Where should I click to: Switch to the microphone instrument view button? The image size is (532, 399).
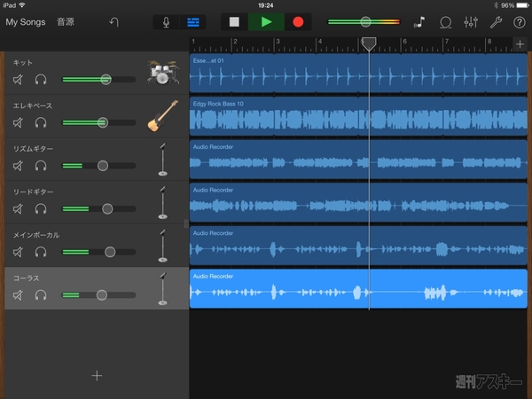click(x=166, y=21)
